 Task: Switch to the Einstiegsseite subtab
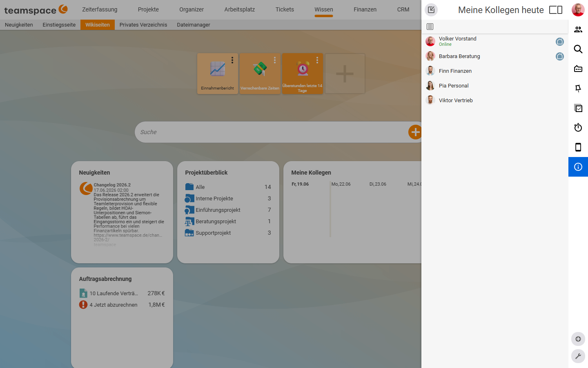click(x=59, y=25)
